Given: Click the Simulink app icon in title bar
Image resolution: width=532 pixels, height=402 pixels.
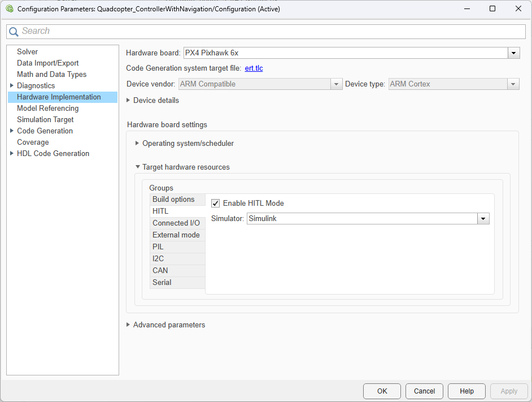Looking at the screenshot, I should 10,9.
